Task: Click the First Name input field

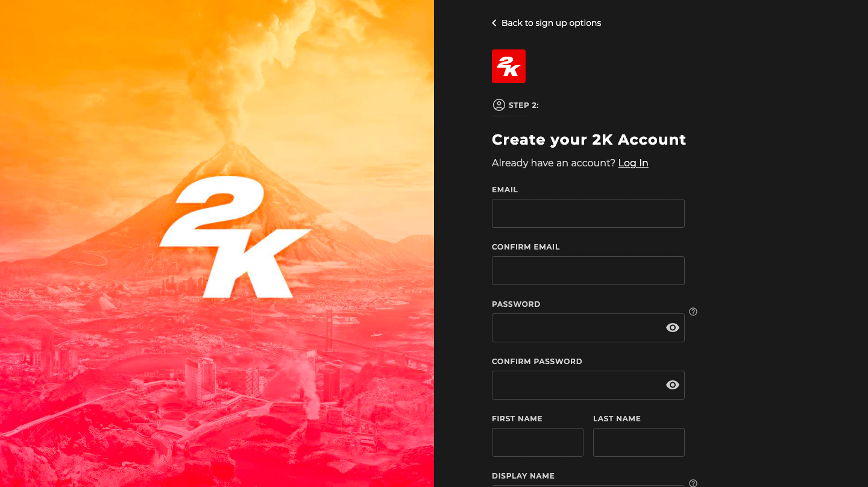Action: tap(538, 442)
